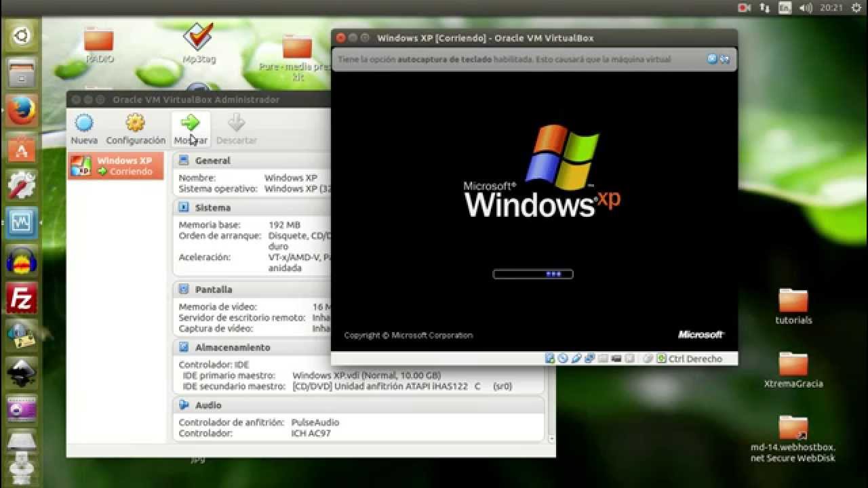Click the VirtualBox Administrador window title bar
868x488 pixels.
point(199,99)
